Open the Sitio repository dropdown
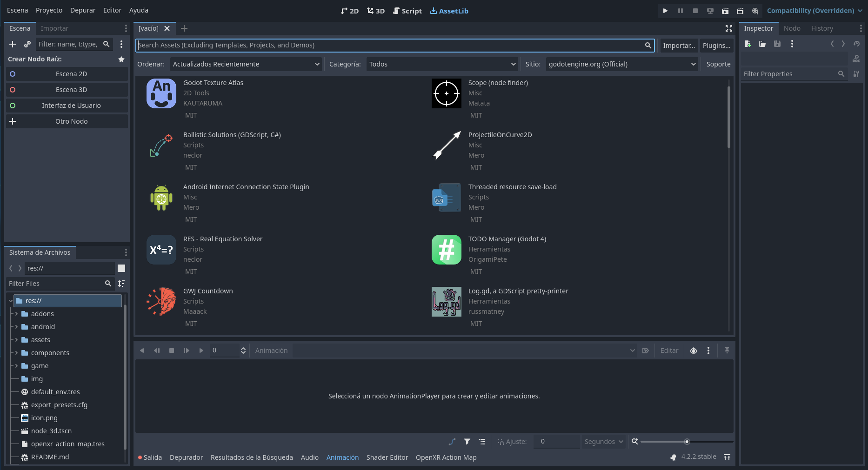 (x=622, y=64)
